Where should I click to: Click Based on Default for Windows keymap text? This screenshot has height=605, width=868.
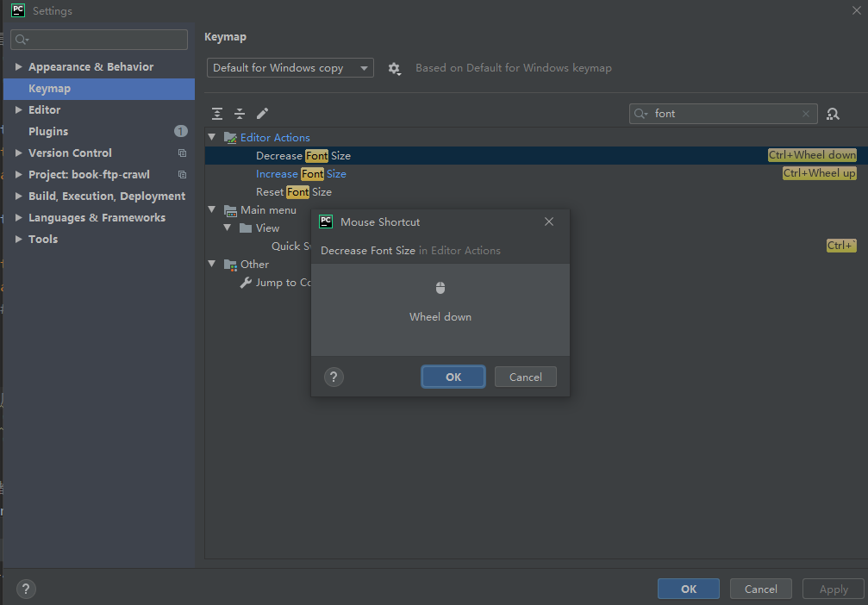pyautogui.click(x=514, y=68)
